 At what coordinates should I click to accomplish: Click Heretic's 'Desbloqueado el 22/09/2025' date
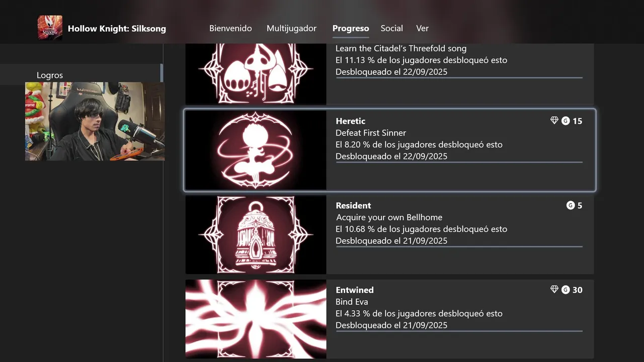(391, 156)
